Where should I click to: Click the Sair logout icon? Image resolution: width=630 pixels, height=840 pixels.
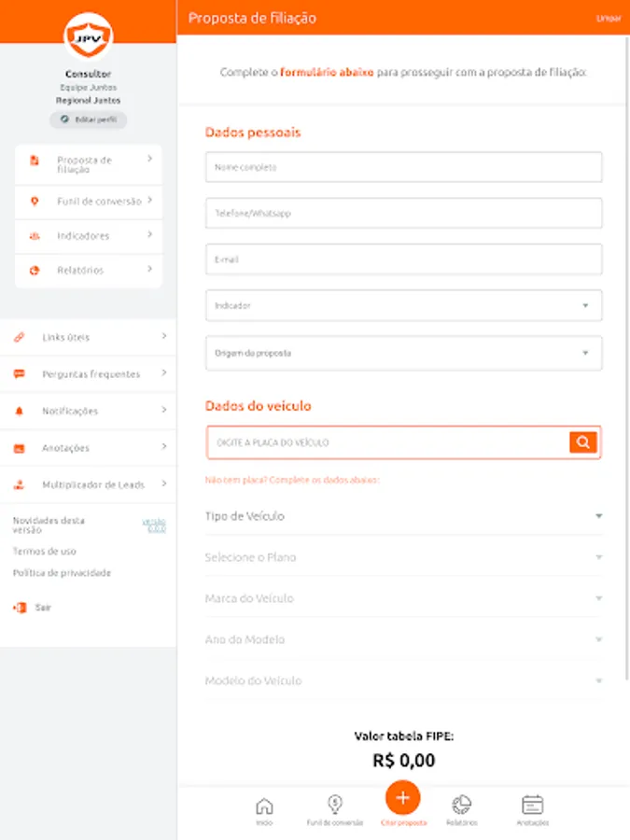(20, 607)
